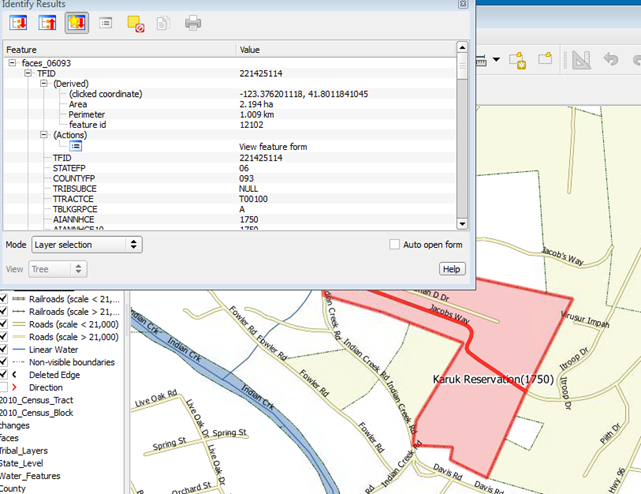641x494 pixels.
Task: Click the Clear Results icon
Action: 136,22
